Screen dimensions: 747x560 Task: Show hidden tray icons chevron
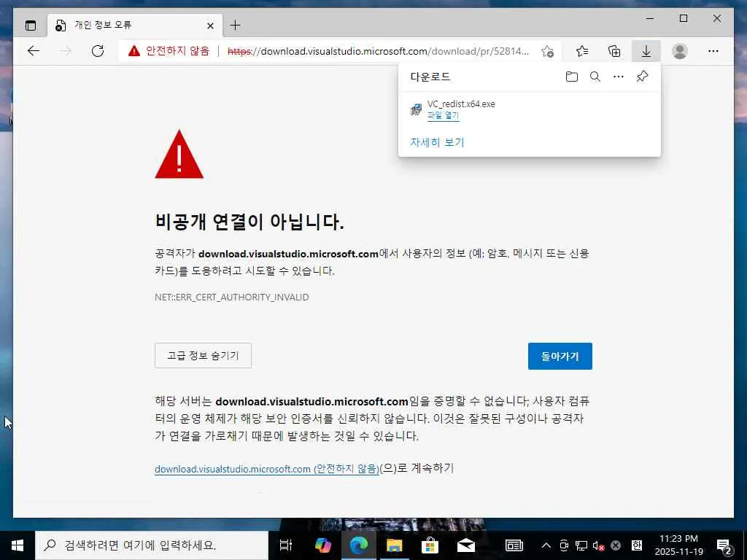pos(546,545)
